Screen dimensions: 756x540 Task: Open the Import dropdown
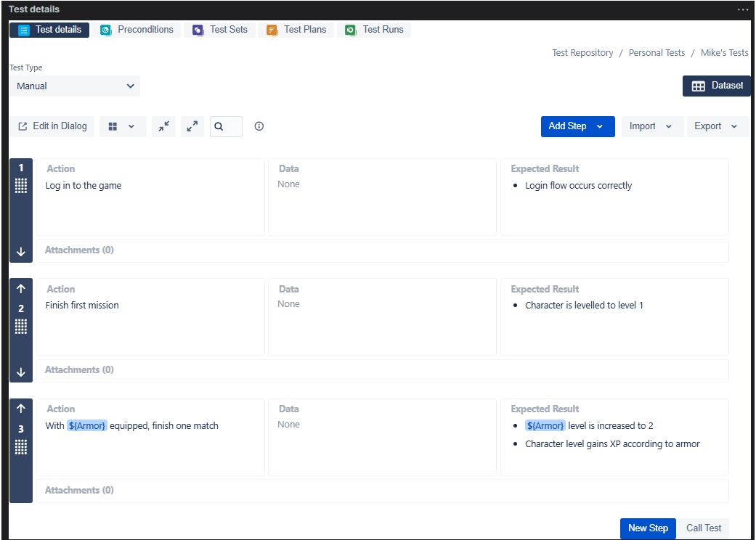(651, 126)
